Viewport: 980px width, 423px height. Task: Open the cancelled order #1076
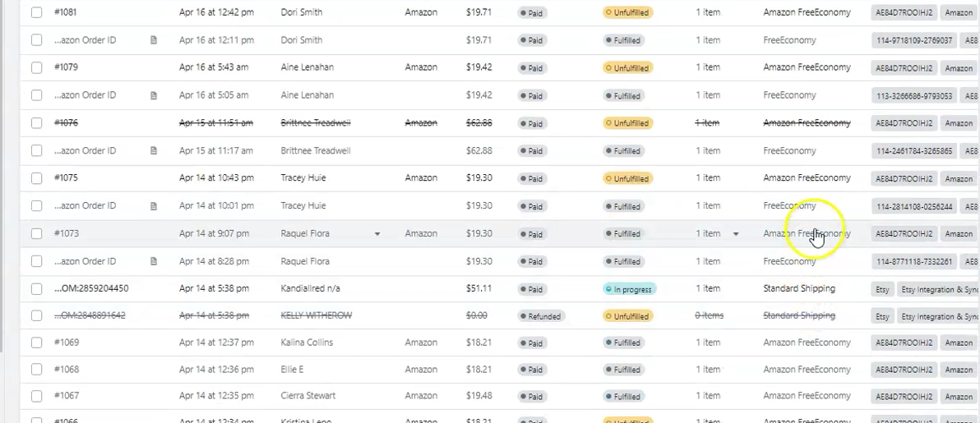[x=67, y=122]
